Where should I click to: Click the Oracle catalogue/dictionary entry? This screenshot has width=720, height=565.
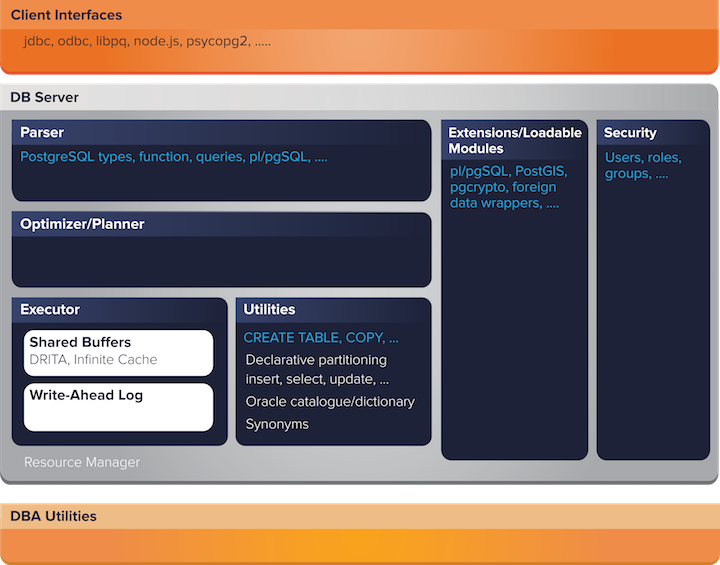(x=330, y=402)
